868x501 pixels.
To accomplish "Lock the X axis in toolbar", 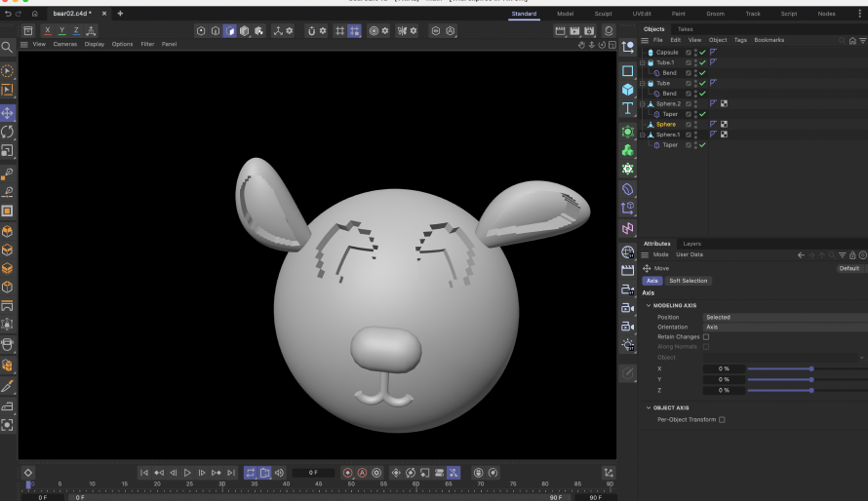I will (x=47, y=31).
